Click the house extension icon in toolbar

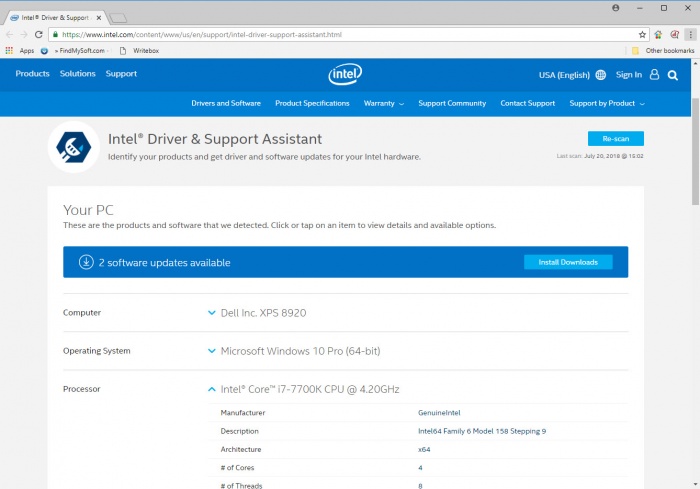click(x=658, y=34)
